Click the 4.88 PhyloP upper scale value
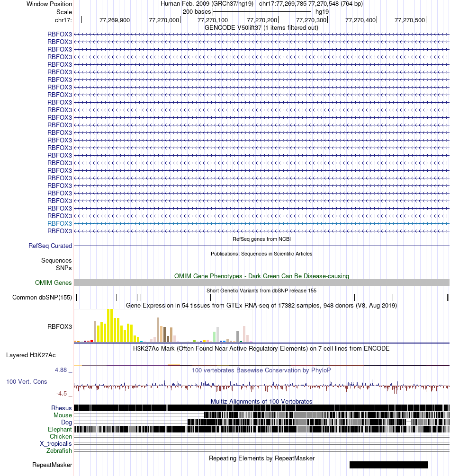Screen dimensions: 450x476 [x=61, y=370]
